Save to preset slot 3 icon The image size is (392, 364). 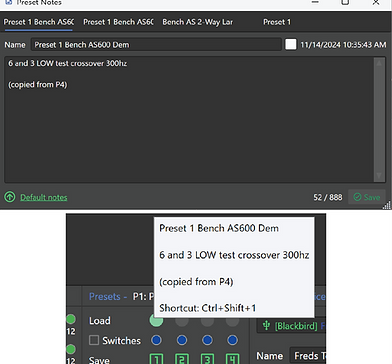point(207,359)
